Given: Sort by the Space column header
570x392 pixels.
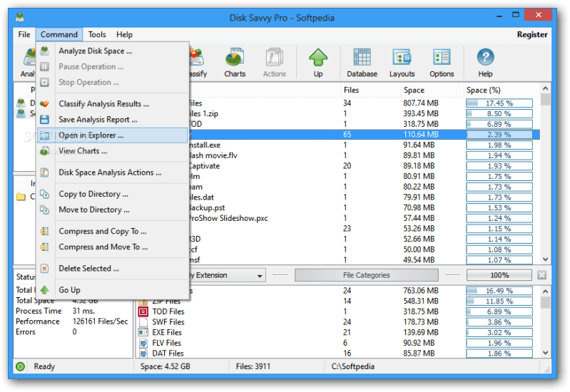Looking at the screenshot, I should tap(432, 90).
